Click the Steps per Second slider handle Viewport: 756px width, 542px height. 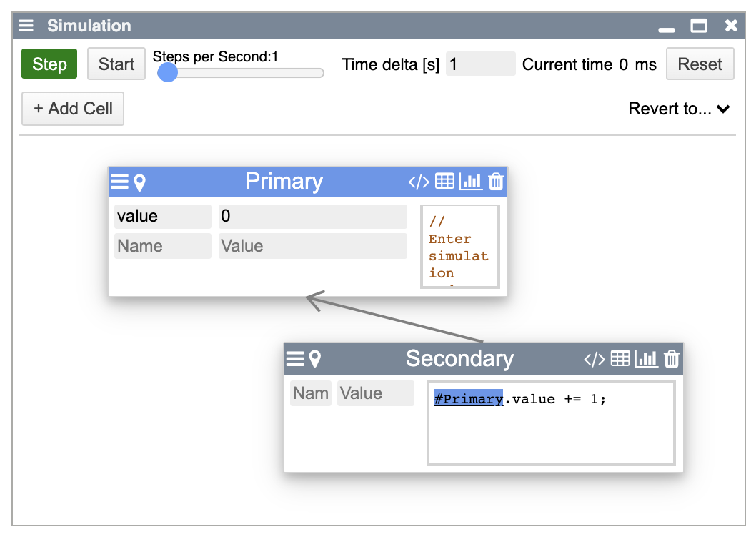pos(167,72)
